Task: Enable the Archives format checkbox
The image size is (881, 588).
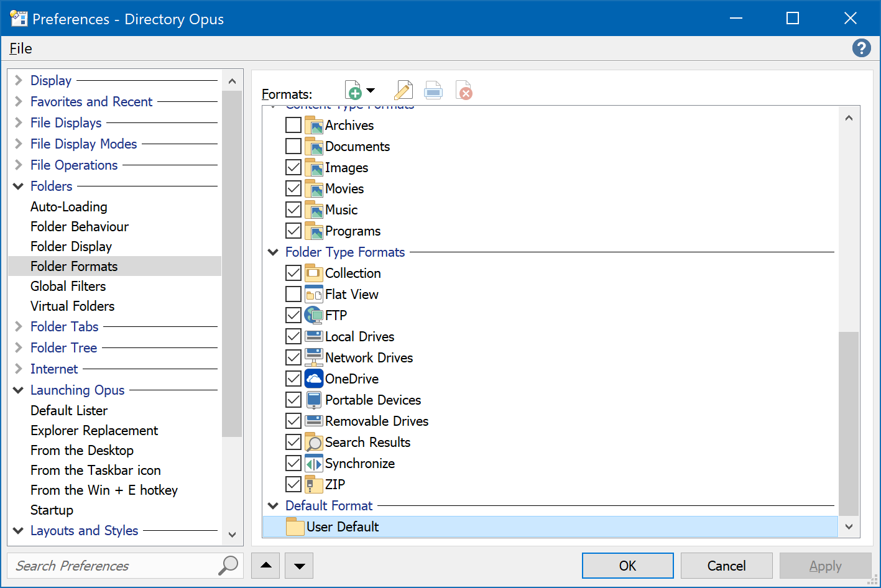Action: pos(293,125)
